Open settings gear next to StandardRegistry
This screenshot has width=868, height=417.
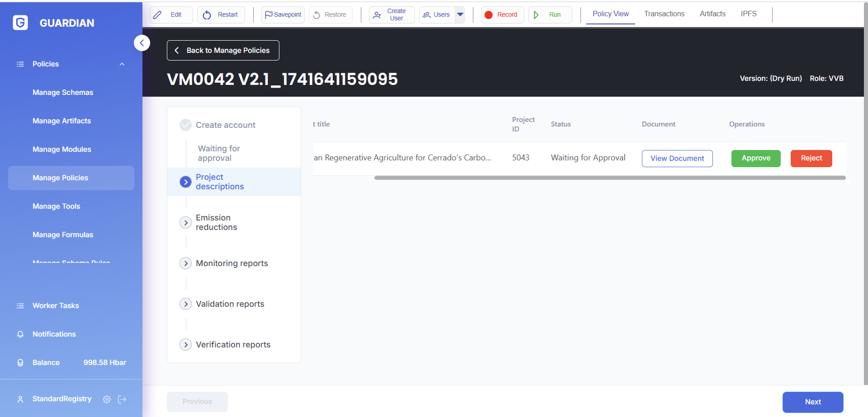pyautogui.click(x=107, y=399)
